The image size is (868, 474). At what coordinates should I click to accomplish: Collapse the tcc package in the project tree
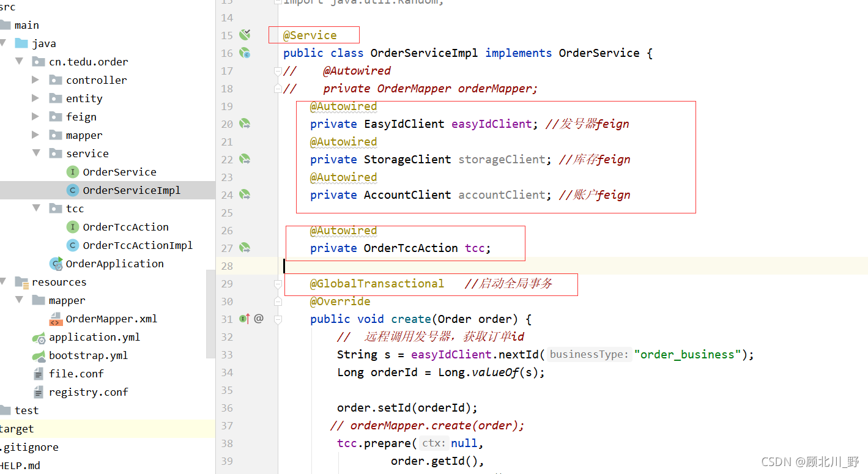coord(35,209)
